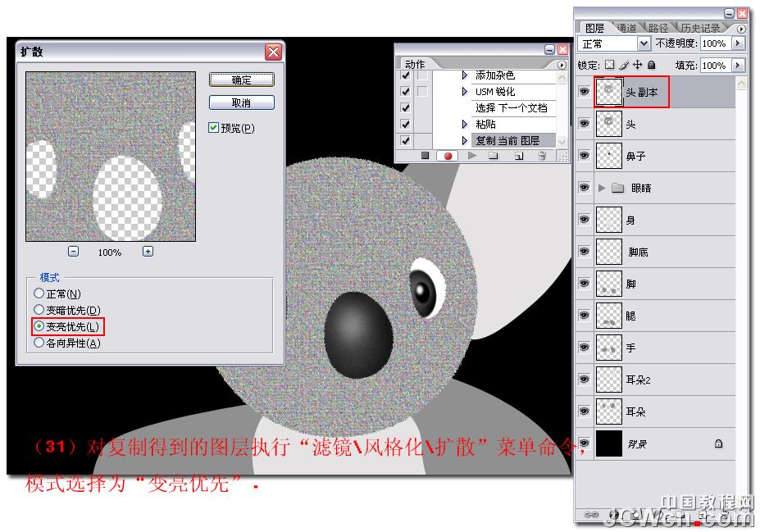The width and height of the screenshot is (760, 532).
Task: Switch to the 图层 tab
Action: pyautogui.click(x=594, y=28)
